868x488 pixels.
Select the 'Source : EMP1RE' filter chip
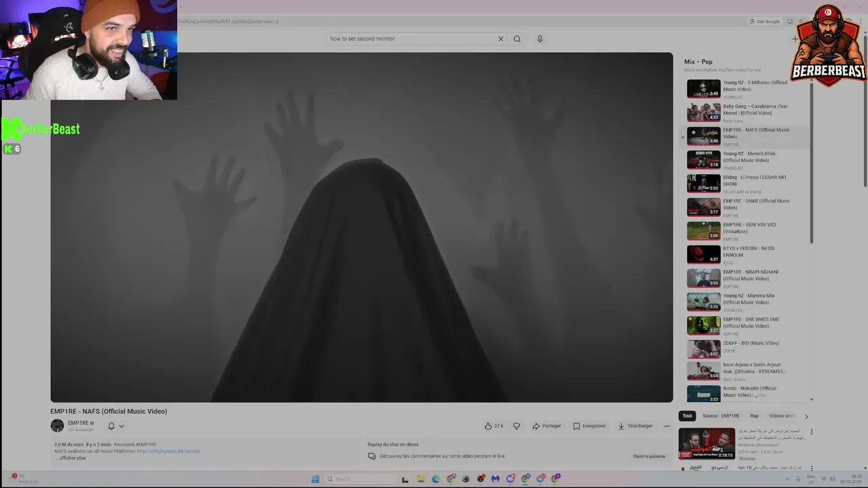[x=721, y=415]
